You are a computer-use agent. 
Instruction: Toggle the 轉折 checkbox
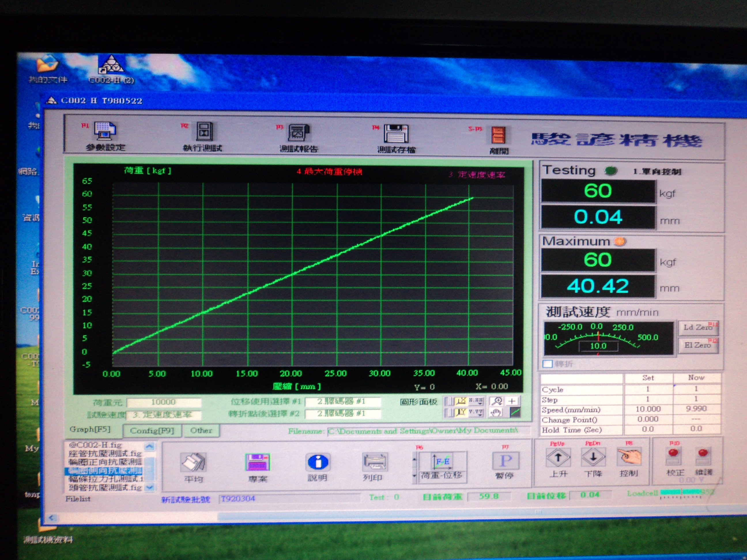[x=547, y=364]
